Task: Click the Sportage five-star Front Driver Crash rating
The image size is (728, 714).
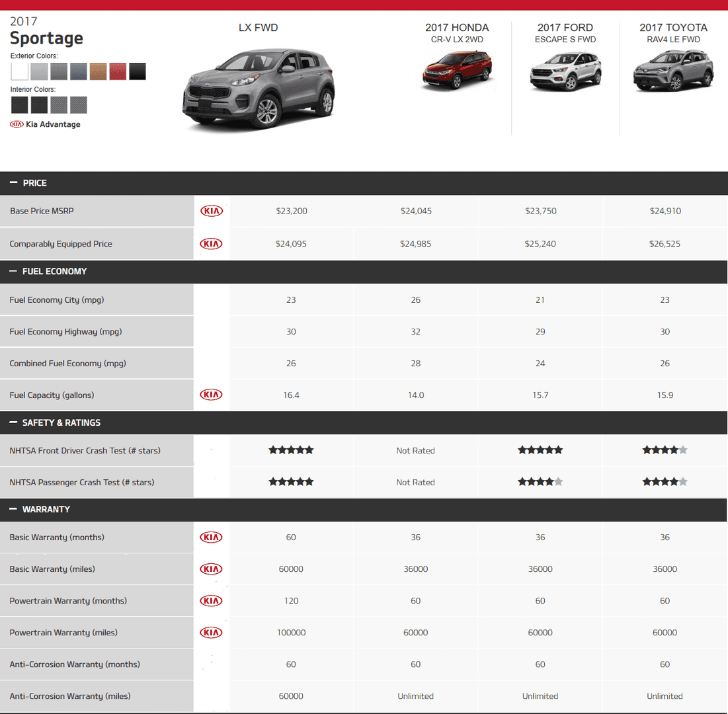Action: click(x=291, y=450)
